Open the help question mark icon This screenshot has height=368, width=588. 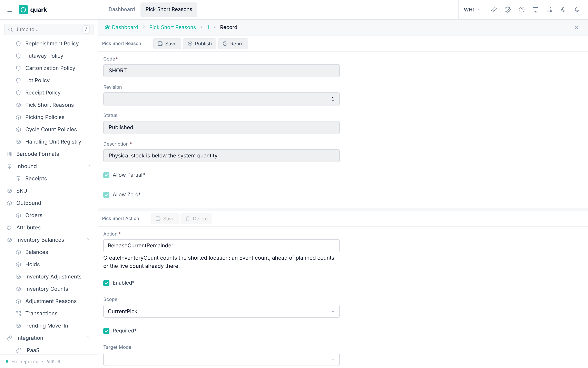pos(521,10)
